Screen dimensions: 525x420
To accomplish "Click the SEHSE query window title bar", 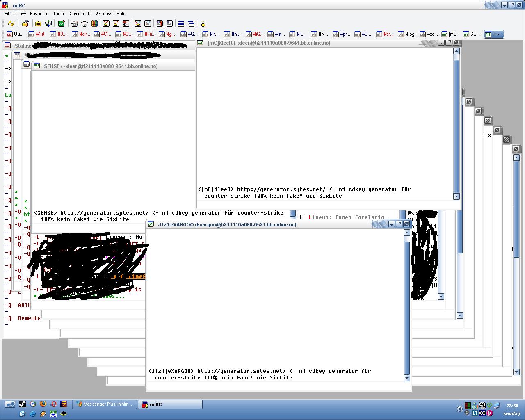I will click(114, 66).
